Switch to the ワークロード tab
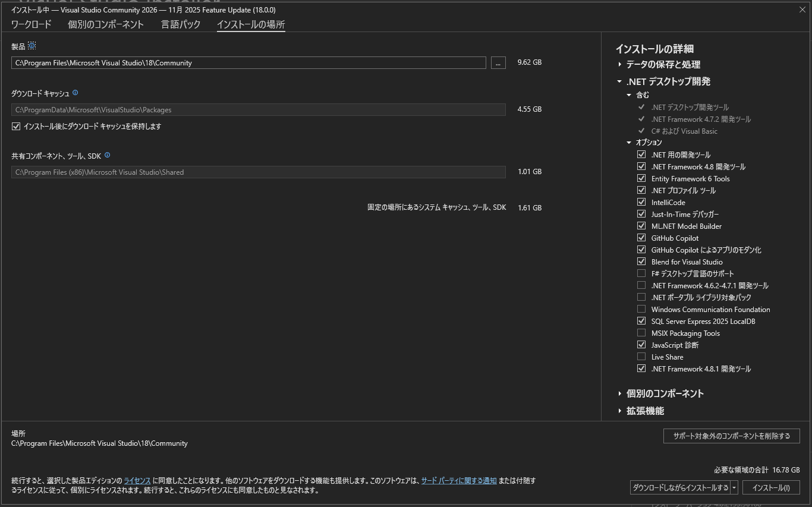812x507 pixels. [x=32, y=24]
